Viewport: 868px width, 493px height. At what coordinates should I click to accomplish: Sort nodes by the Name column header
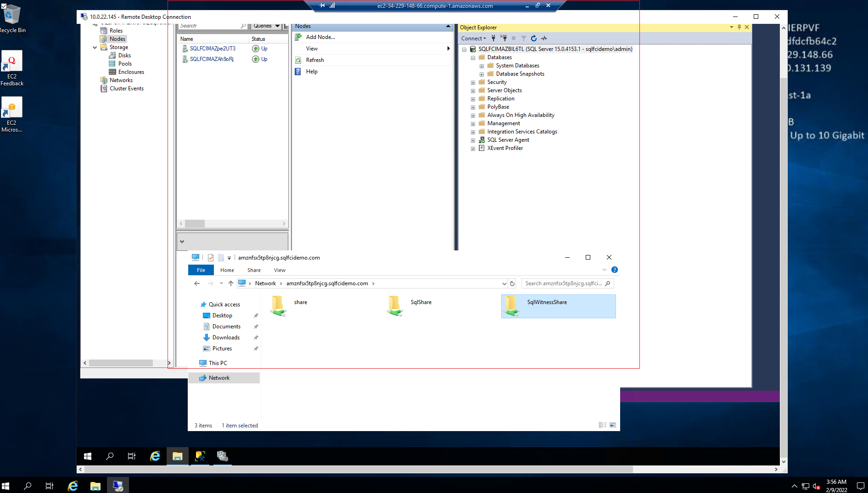[213, 39]
